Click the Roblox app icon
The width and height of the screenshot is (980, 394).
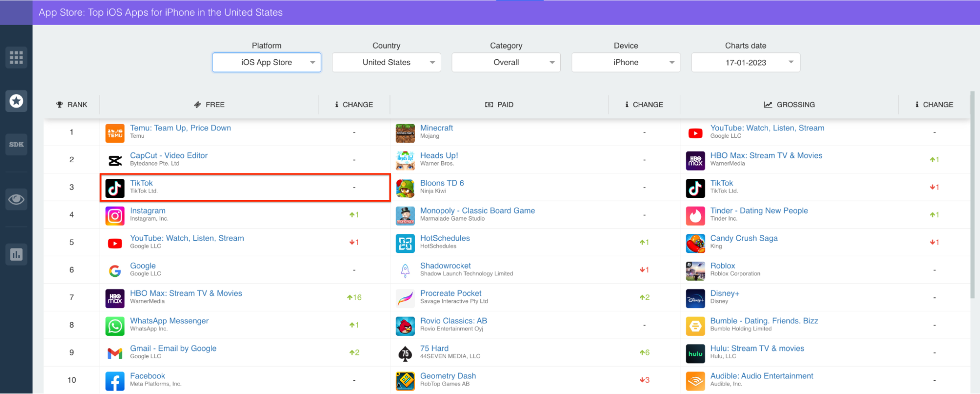(x=695, y=271)
